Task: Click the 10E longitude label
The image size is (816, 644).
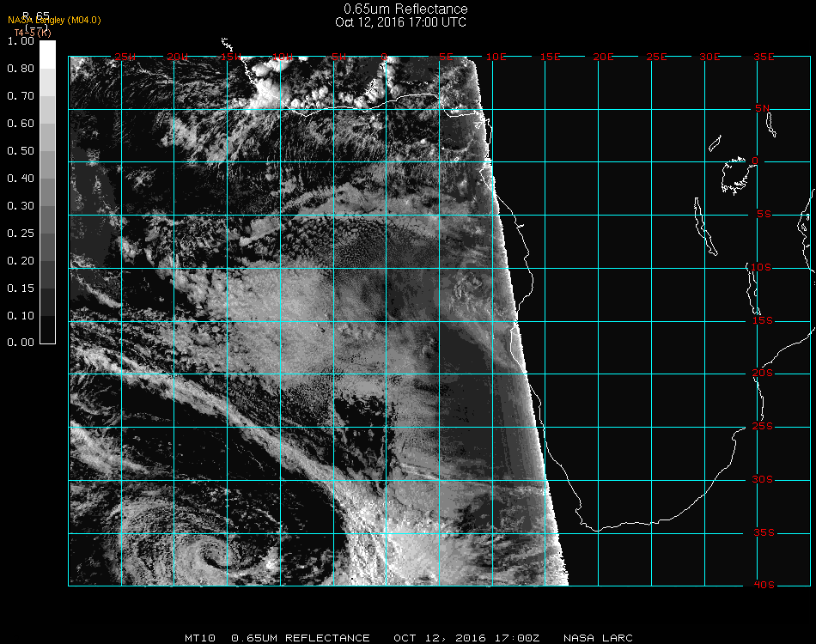Action: (496, 57)
